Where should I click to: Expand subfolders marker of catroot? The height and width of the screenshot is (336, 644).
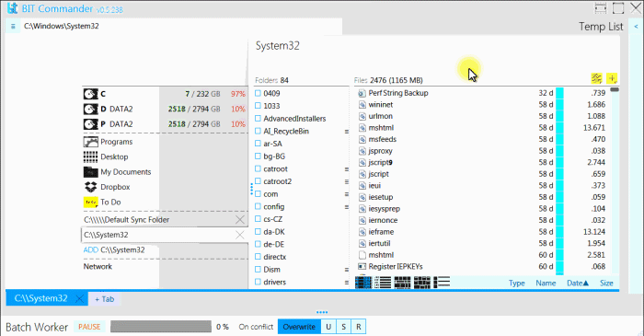click(x=347, y=169)
